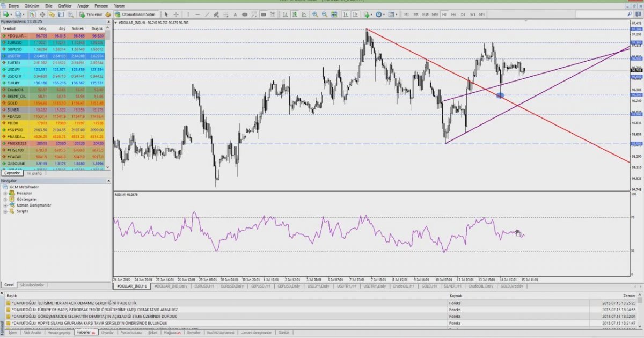The height and width of the screenshot is (338, 644).
Task: Pick the vertical line drawing tool
Action: [187, 14]
